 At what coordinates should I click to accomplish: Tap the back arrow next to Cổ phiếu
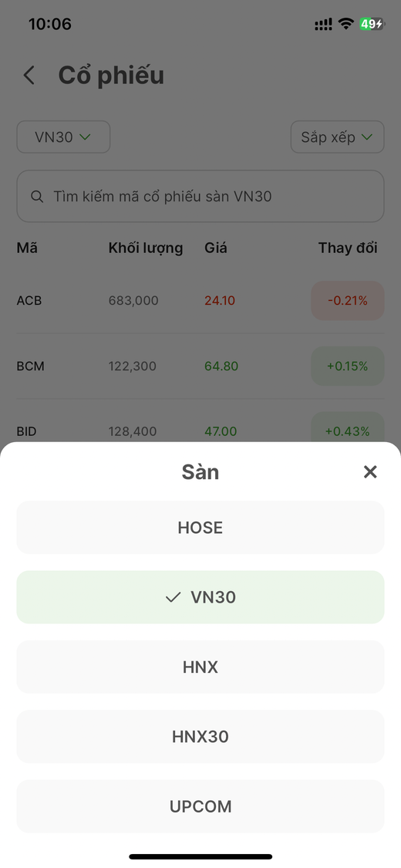click(29, 76)
